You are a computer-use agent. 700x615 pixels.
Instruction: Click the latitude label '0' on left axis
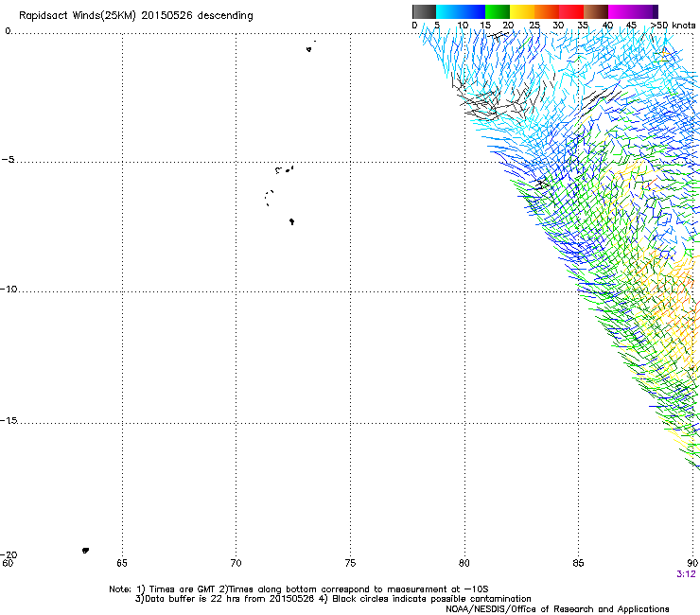[x=8, y=31]
